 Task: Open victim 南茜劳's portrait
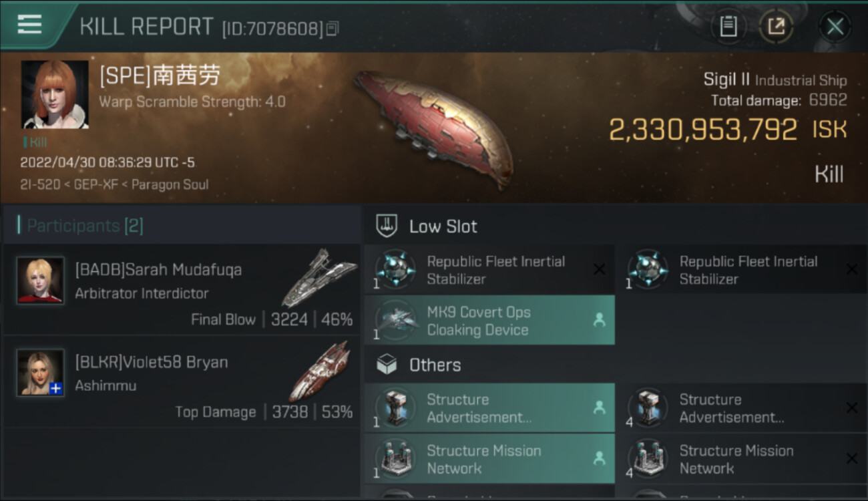[55, 94]
